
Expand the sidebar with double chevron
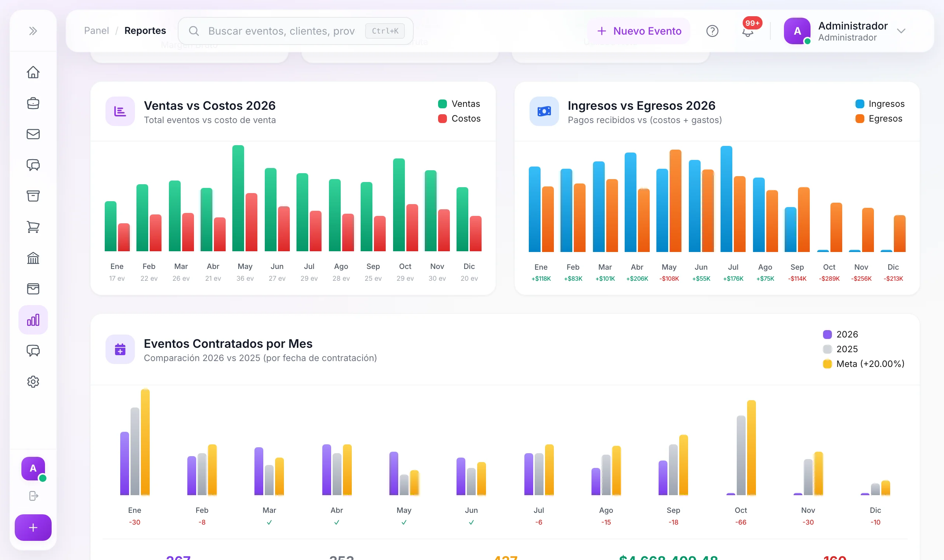[x=33, y=31]
